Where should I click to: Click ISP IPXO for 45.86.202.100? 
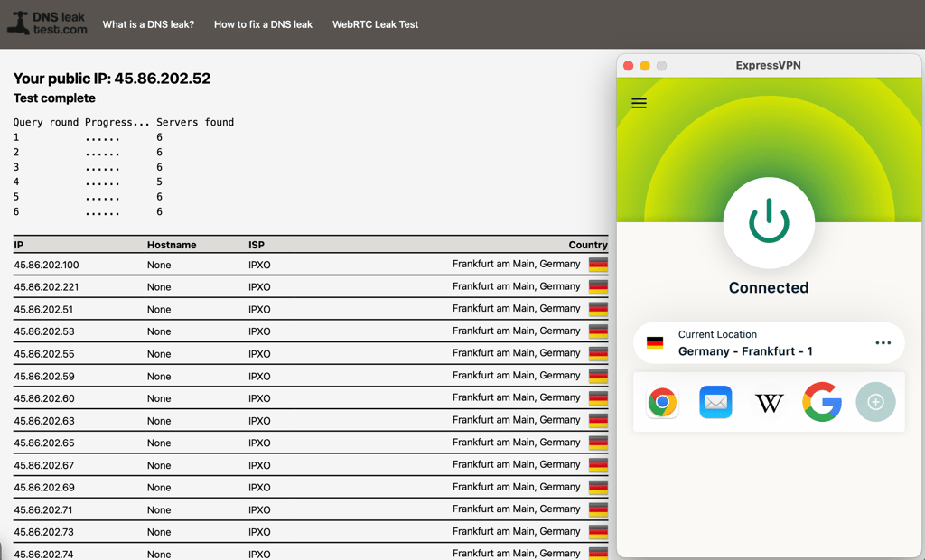click(x=259, y=265)
